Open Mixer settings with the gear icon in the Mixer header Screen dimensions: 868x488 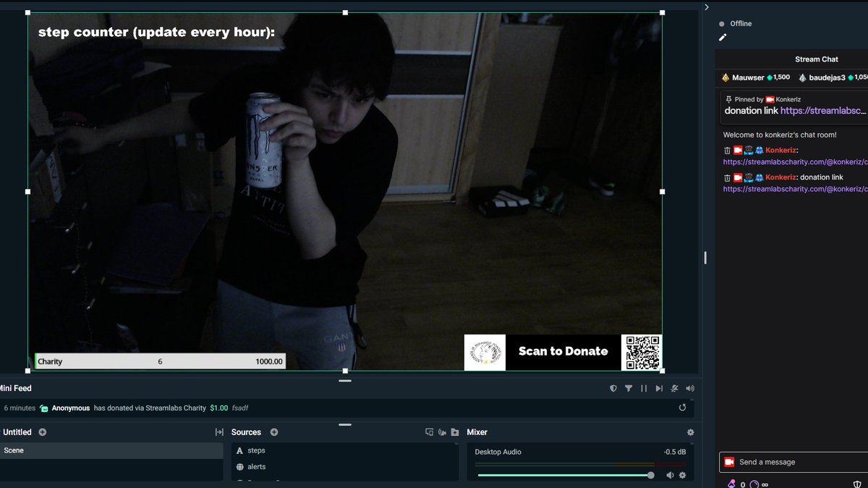(690, 432)
